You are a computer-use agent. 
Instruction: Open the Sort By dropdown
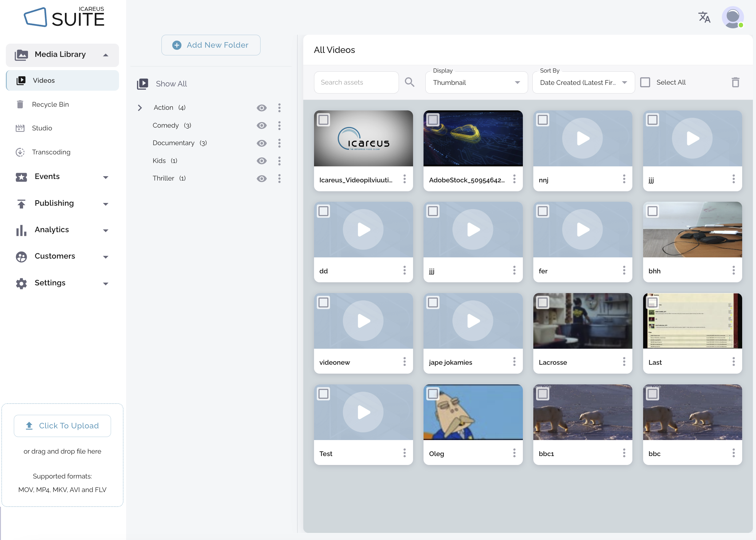[583, 82]
